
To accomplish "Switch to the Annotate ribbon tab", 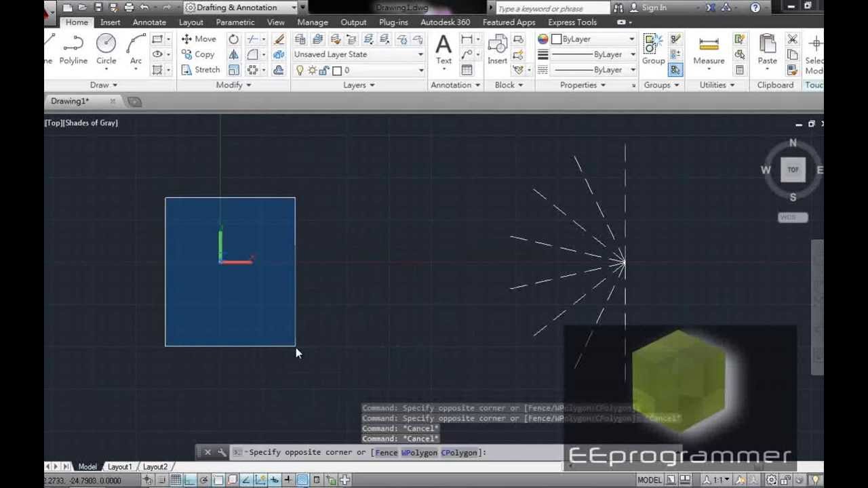I will [x=149, y=22].
